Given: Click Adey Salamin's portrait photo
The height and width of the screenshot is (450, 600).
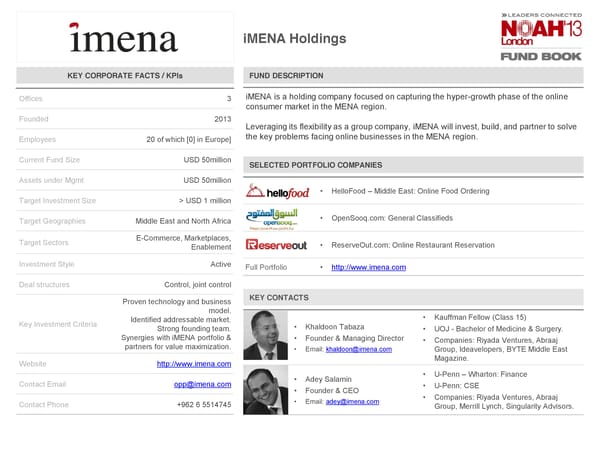Looking at the screenshot, I should [264, 389].
